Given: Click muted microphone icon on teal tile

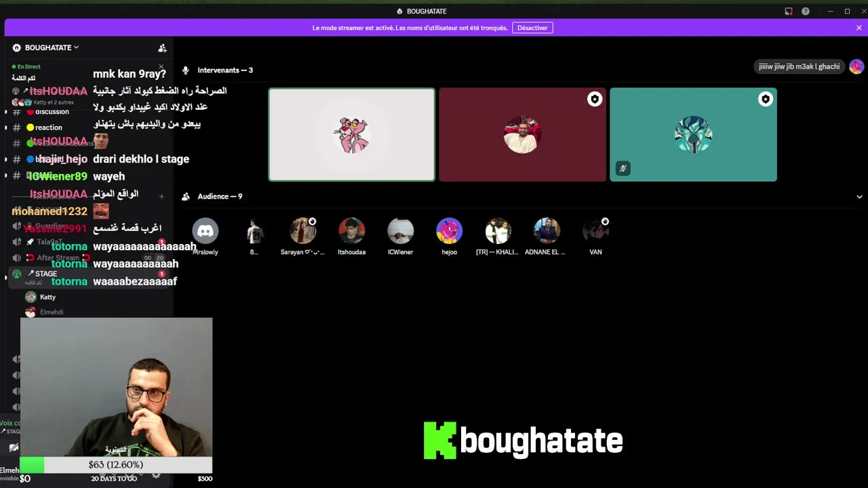Looking at the screenshot, I should coord(623,169).
